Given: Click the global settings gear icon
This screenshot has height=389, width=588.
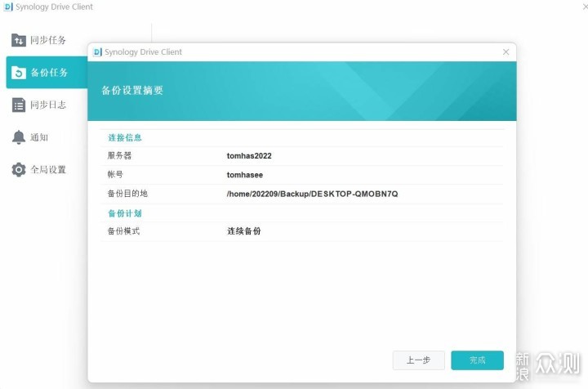Looking at the screenshot, I should 18,169.
